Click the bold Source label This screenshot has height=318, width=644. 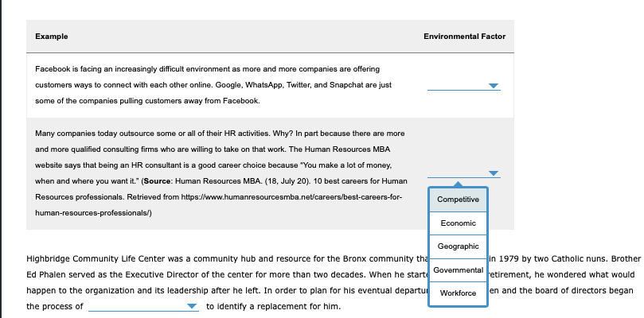point(157,181)
